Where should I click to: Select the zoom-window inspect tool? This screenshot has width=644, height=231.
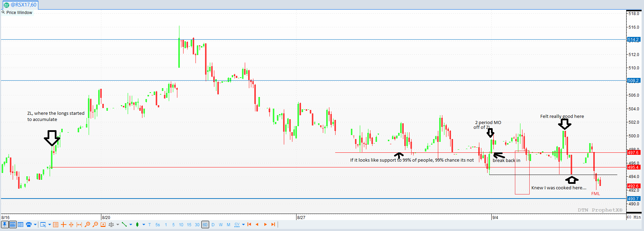(43, 225)
